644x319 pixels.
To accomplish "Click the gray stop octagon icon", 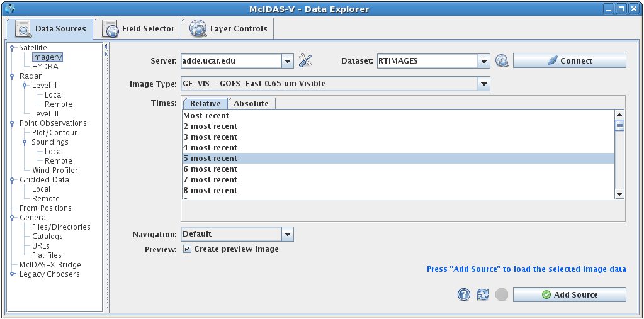I will coord(501,294).
